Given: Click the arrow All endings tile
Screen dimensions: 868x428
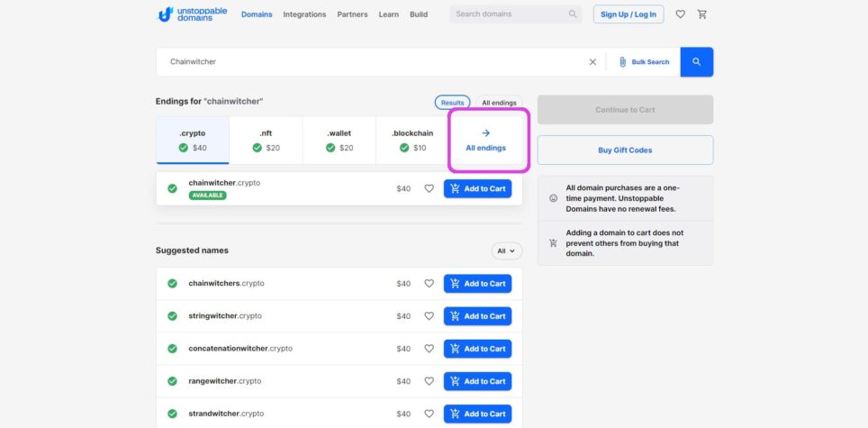Looking at the screenshot, I should coord(486,140).
